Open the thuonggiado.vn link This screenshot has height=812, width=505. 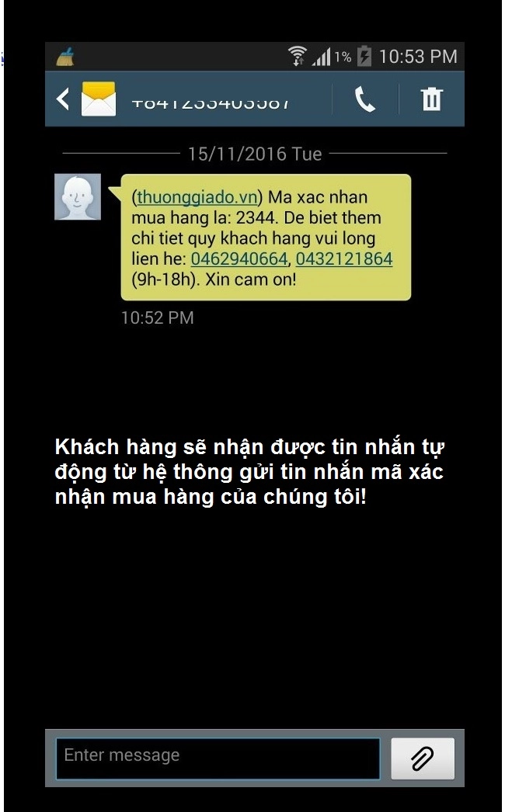(x=197, y=197)
